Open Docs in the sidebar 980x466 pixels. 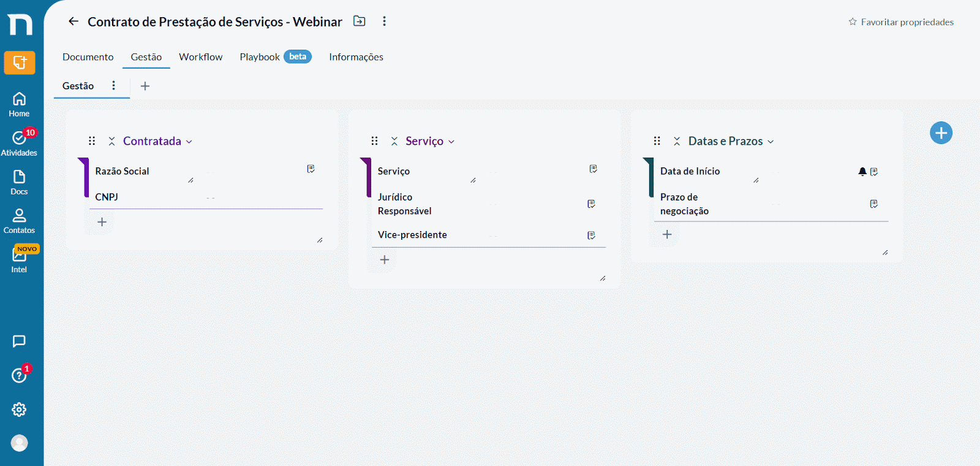pos(19,183)
